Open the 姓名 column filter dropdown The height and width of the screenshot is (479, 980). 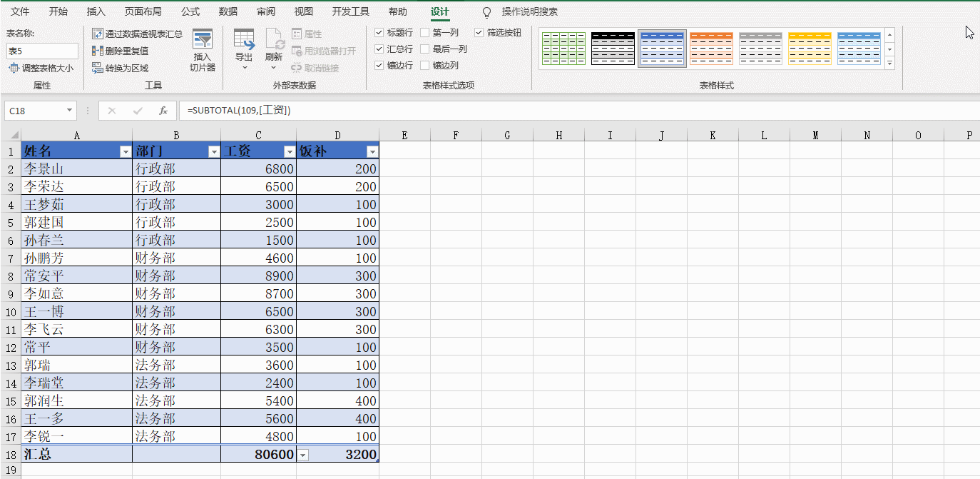126,151
